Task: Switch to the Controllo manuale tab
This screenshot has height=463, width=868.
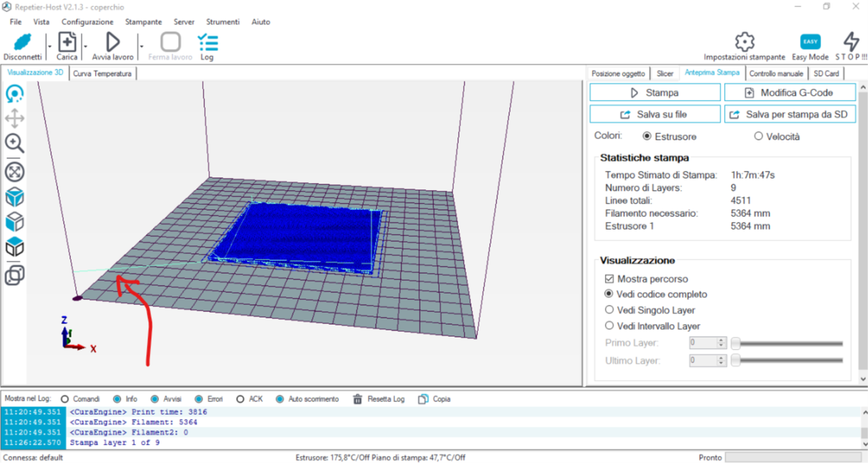Action: click(x=777, y=73)
